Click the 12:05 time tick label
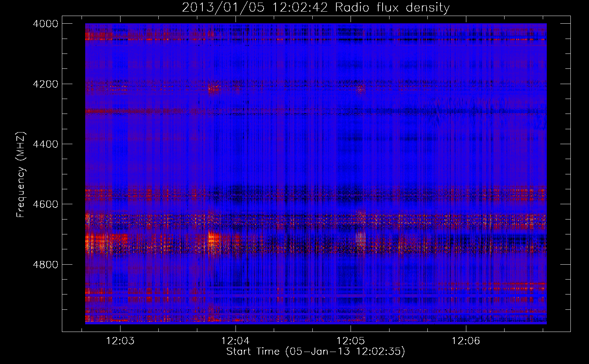The width and height of the screenshot is (589, 364). (351, 341)
